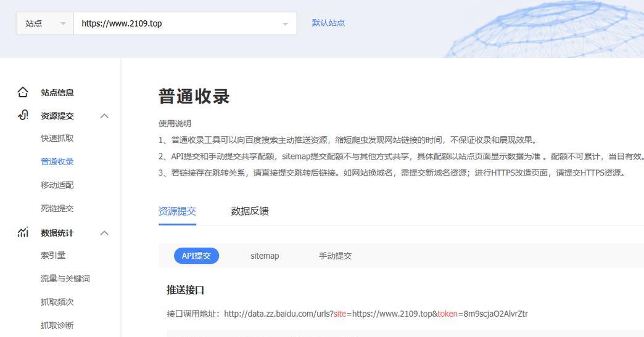644x337 pixels.
Task: Open 抓取诊断 page
Action: (57, 325)
